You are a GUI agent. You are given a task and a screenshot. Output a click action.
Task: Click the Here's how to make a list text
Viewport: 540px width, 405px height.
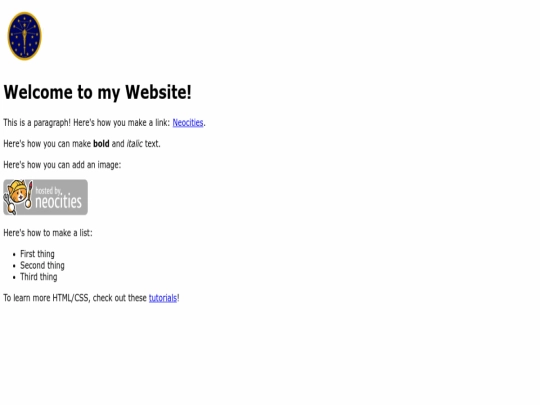point(48,233)
